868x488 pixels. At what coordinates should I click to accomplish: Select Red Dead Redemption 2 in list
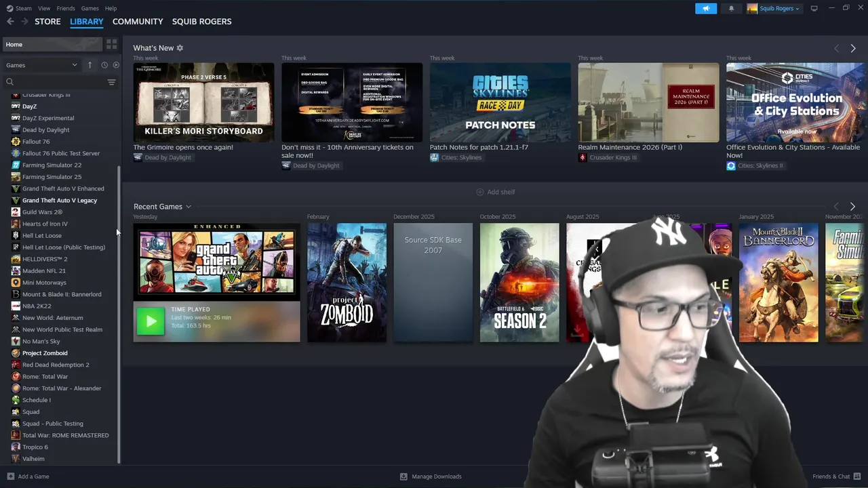(x=56, y=365)
